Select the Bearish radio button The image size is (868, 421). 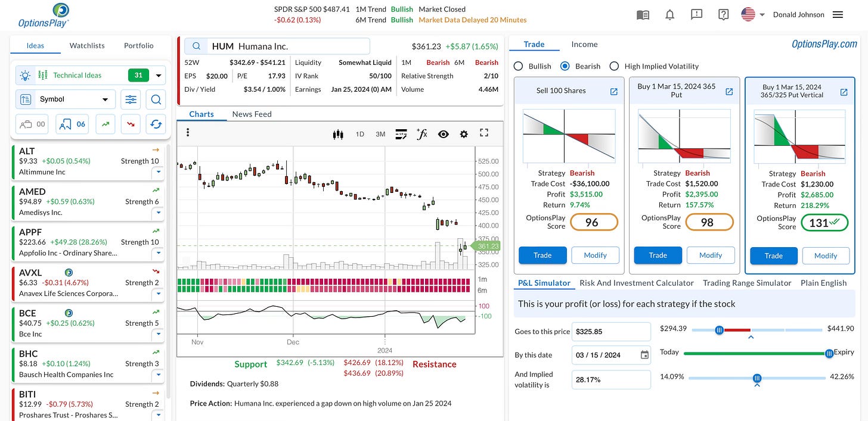565,66
